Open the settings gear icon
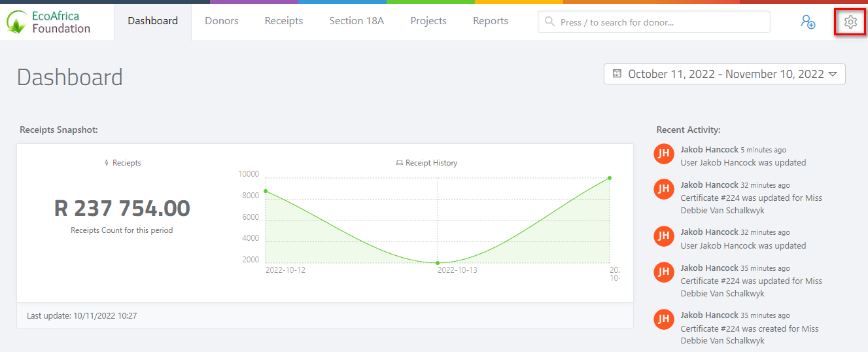 [850, 22]
